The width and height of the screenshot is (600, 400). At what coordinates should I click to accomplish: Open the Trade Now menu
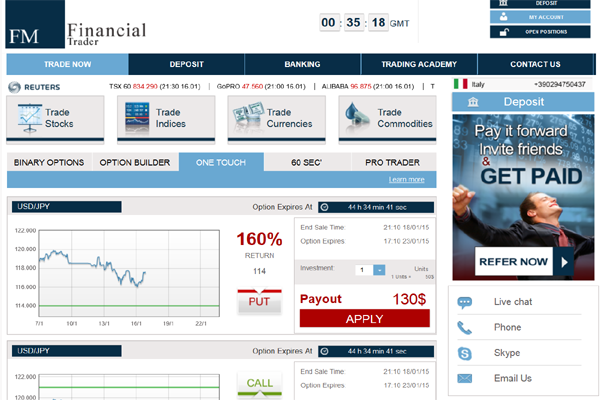click(67, 64)
